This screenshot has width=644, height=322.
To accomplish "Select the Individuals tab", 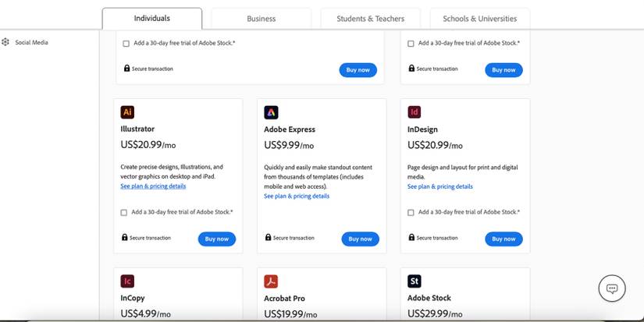I will [151, 19].
